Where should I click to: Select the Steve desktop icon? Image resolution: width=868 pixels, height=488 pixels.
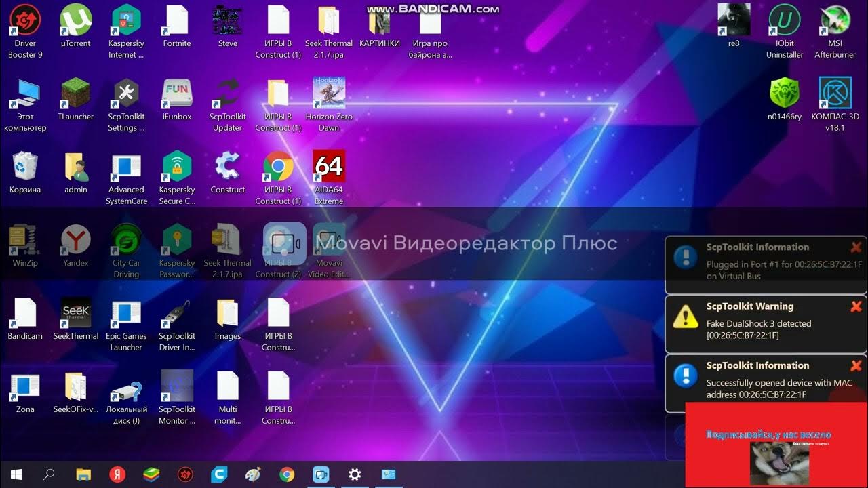[228, 20]
